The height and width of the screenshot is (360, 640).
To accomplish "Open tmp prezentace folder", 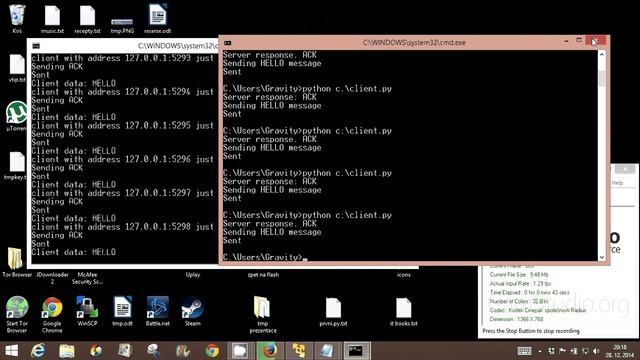I will pos(262,314).
